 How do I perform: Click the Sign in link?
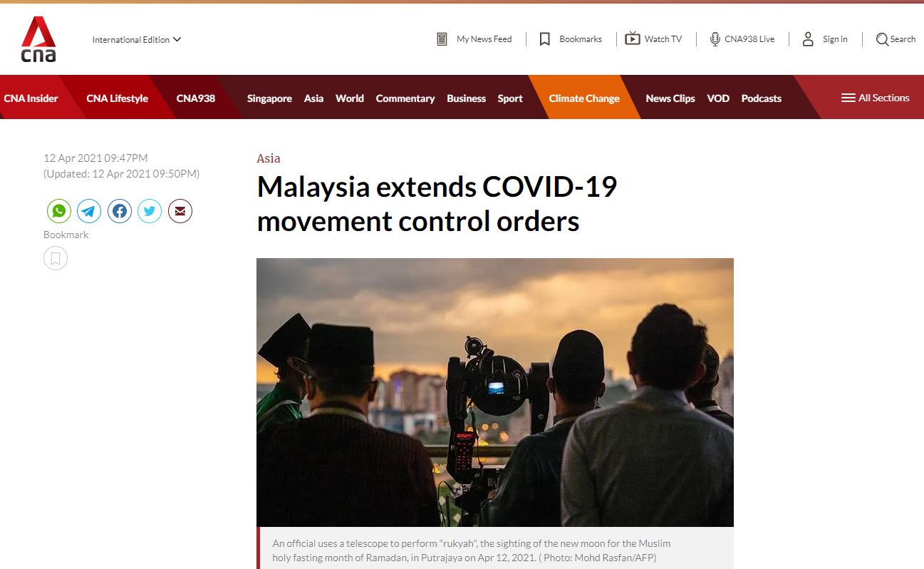[825, 39]
